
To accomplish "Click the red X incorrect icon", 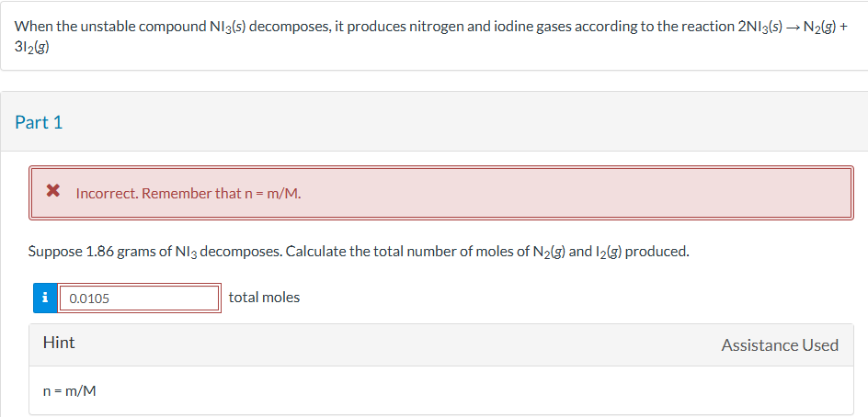I will 54,192.
